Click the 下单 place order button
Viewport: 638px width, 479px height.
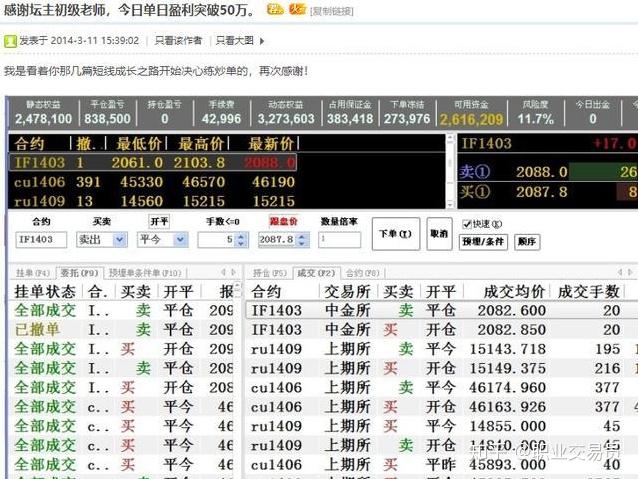pos(395,234)
